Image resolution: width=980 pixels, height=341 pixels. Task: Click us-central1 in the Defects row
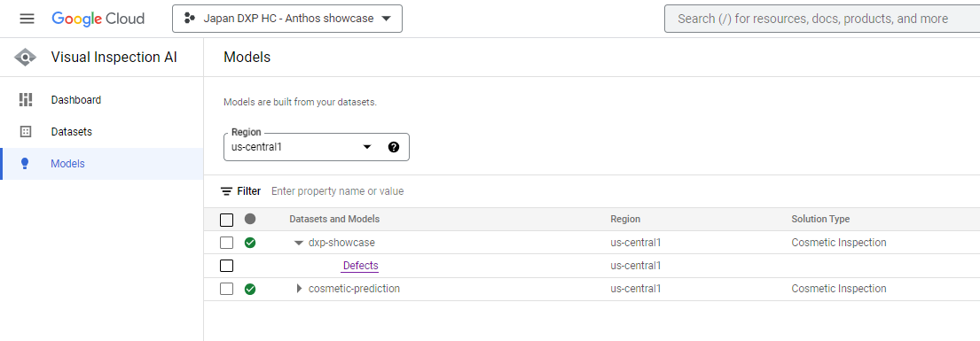coord(636,266)
